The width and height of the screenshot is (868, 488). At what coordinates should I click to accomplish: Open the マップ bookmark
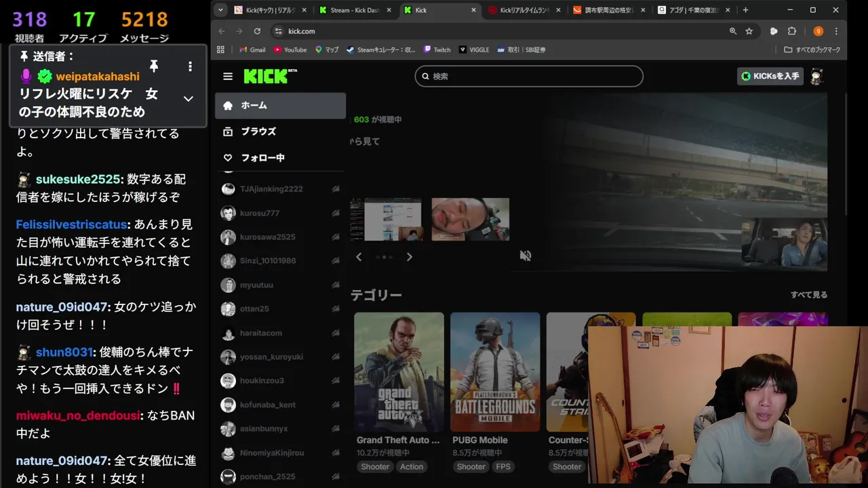click(327, 49)
